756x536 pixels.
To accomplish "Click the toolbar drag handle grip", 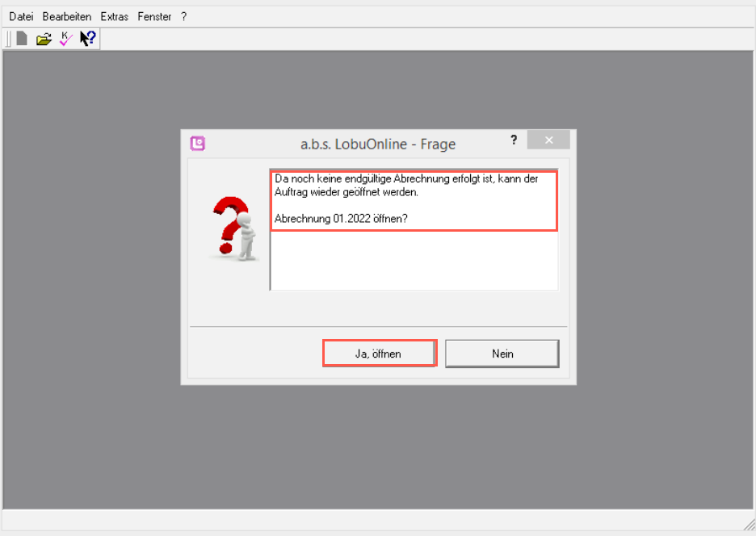I will click(x=8, y=38).
